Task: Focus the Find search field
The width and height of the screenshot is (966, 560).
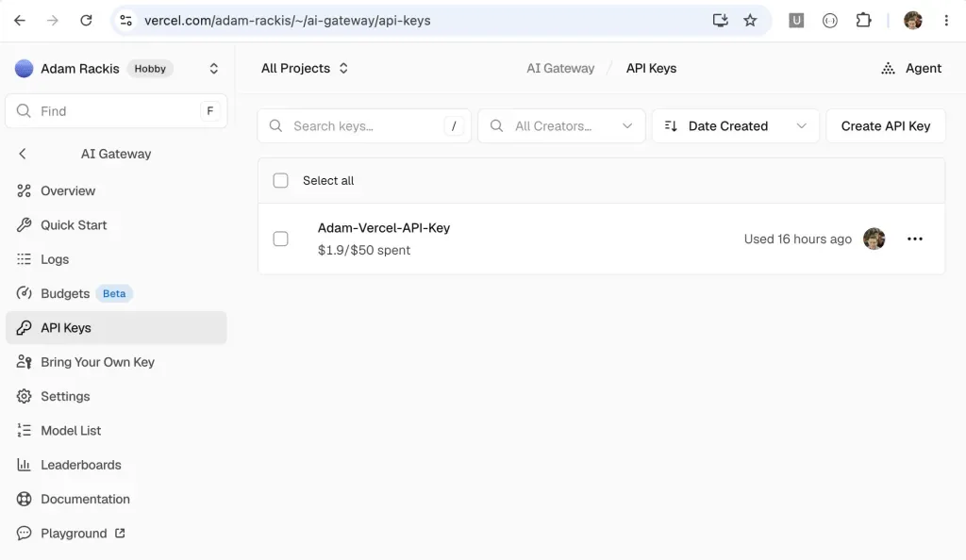Action: tap(116, 110)
